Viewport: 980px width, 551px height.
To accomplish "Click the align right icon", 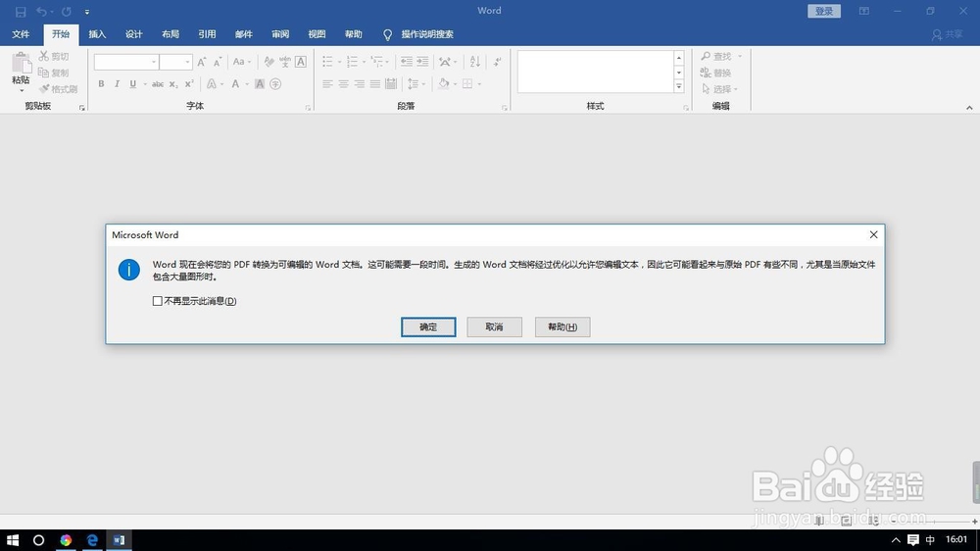I will [359, 83].
